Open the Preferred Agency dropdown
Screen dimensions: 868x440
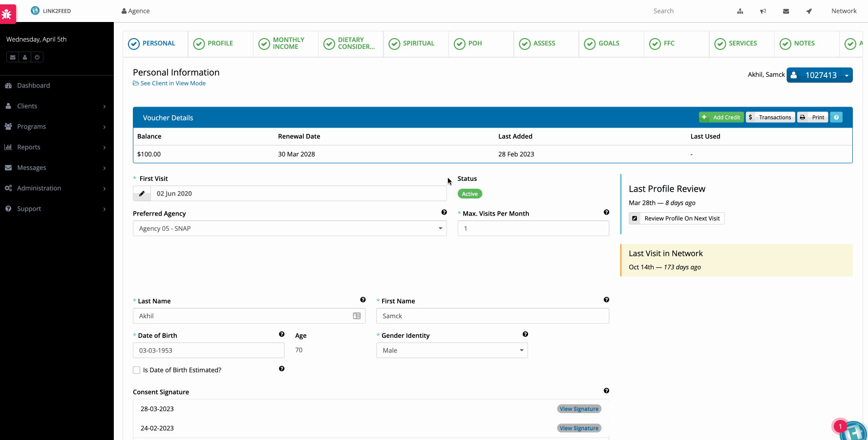(x=290, y=228)
